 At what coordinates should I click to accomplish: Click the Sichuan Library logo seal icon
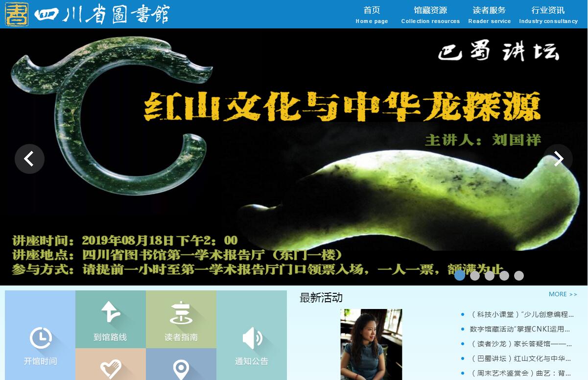pyautogui.click(x=17, y=14)
